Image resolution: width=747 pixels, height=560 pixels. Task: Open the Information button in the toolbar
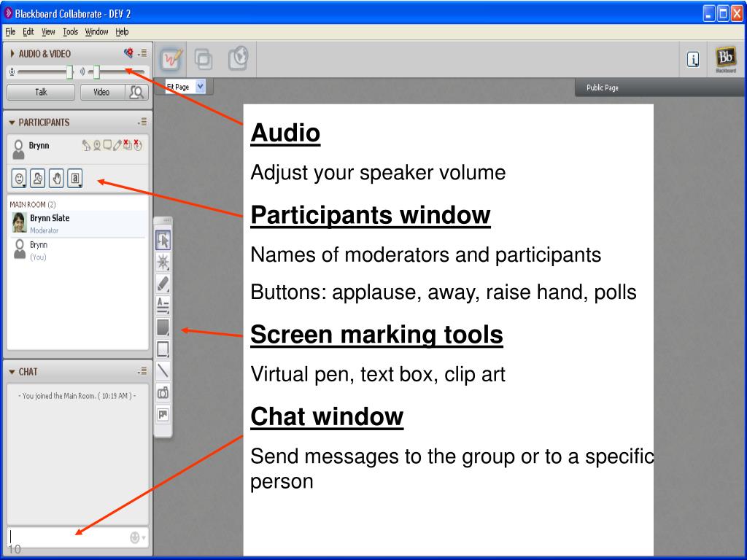pos(693,60)
